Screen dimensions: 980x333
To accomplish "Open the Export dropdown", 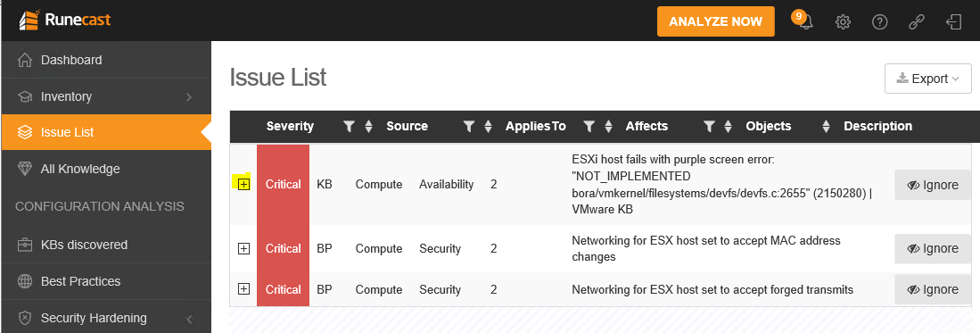I will (x=928, y=79).
